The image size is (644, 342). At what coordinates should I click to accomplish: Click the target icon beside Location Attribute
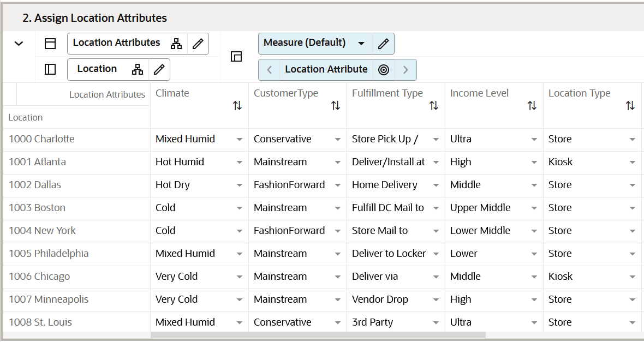tap(384, 69)
